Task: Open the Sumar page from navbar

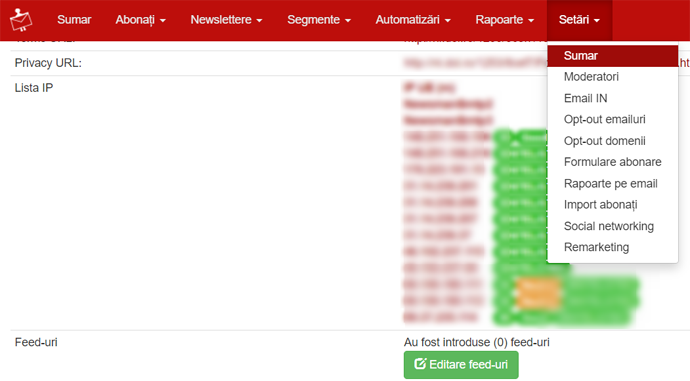Action: click(74, 20)
